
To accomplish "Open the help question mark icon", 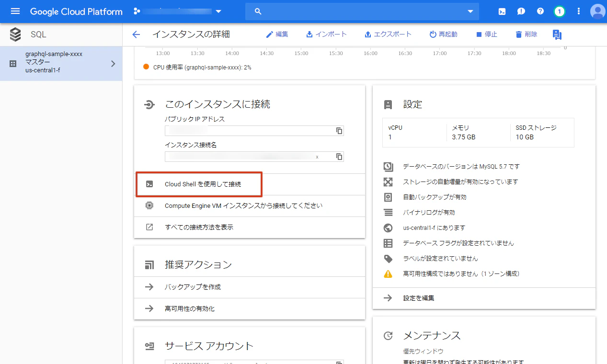I will (540, 11).
